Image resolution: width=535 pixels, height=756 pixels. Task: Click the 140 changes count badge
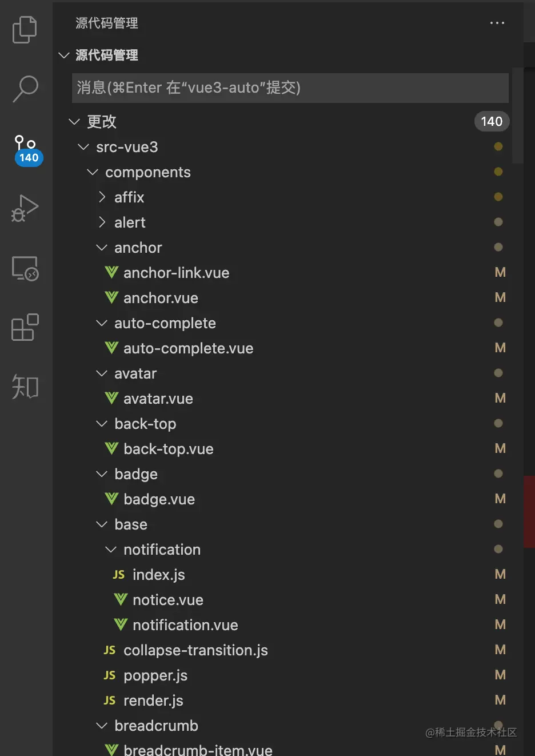tap(492, 121)
